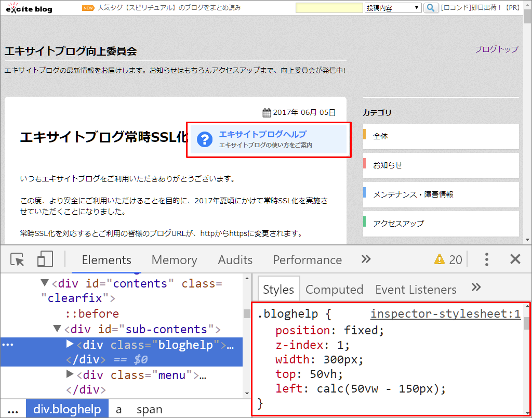
Task: Select 'span' in the breadcrumb bar
Action: pos(149,410)
